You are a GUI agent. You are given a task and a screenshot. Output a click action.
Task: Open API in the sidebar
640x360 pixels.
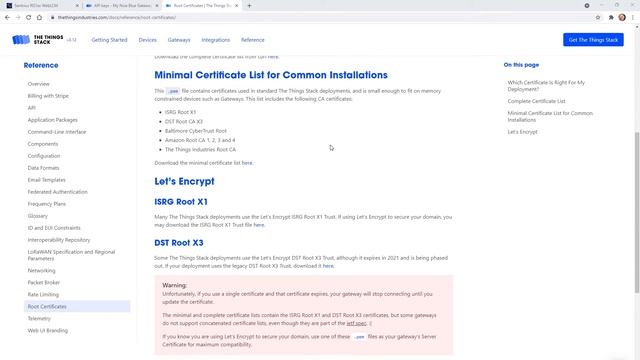(31, 108)
